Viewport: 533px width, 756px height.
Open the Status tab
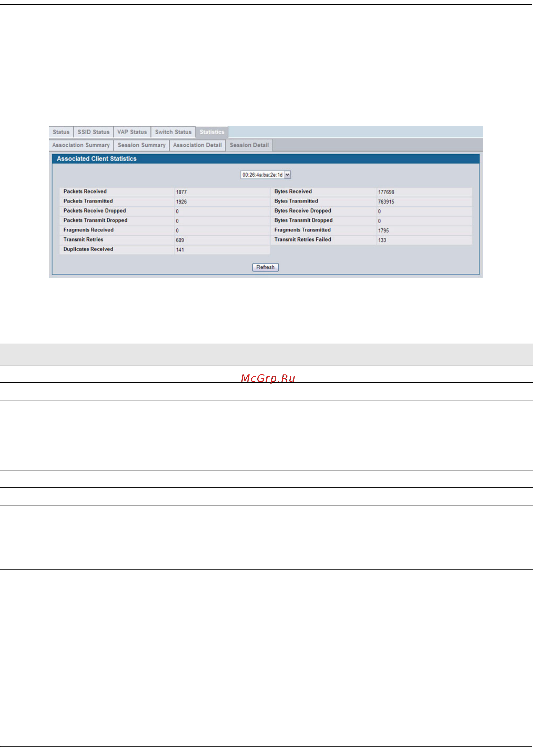tap(61, 132)
